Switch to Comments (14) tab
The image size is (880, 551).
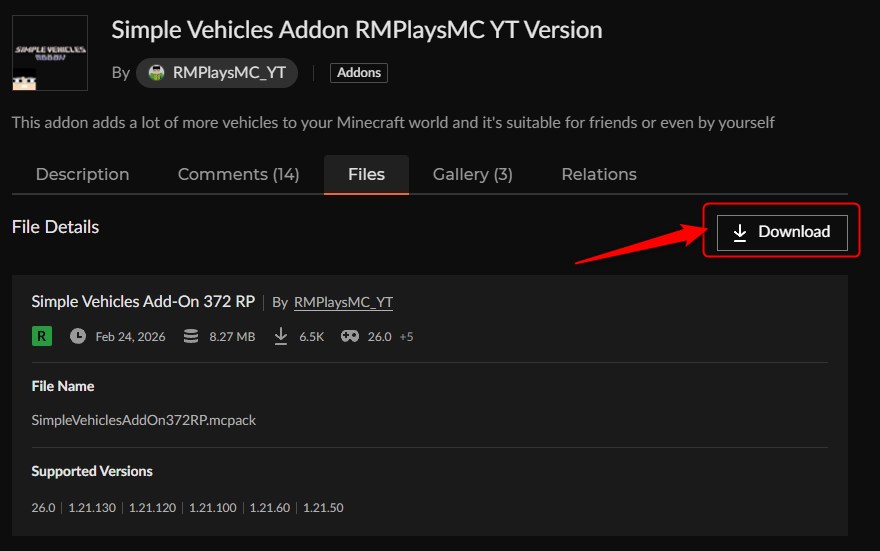point(239,175)
